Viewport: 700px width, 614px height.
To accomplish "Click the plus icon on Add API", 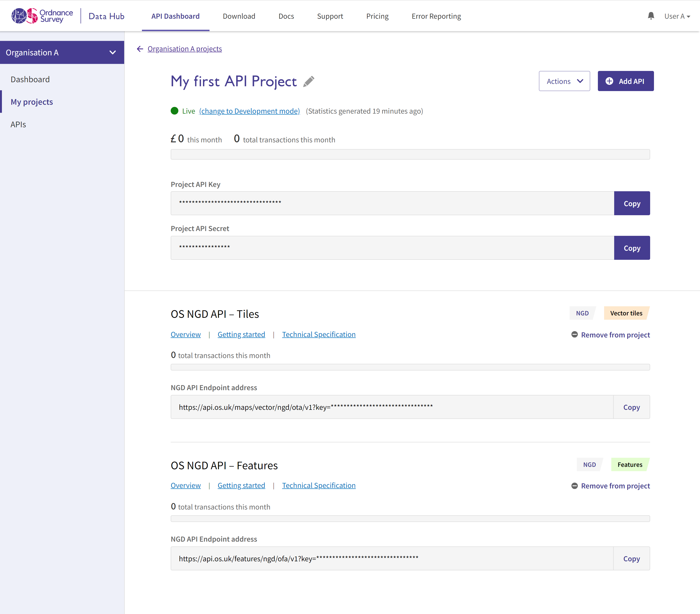I will click(x=610, y=81).
